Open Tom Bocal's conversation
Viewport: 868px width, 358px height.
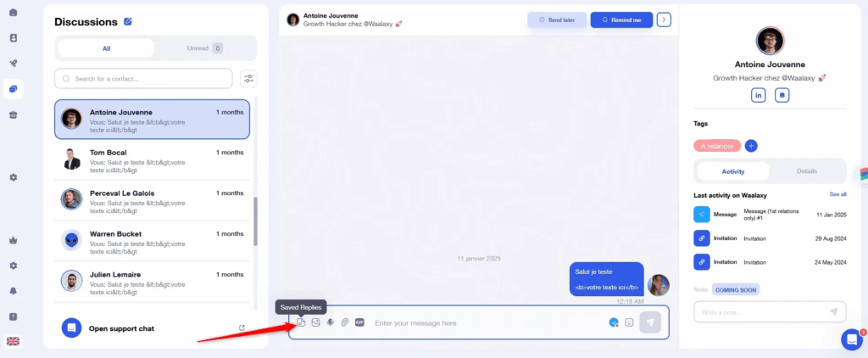(x=153, y=158)
